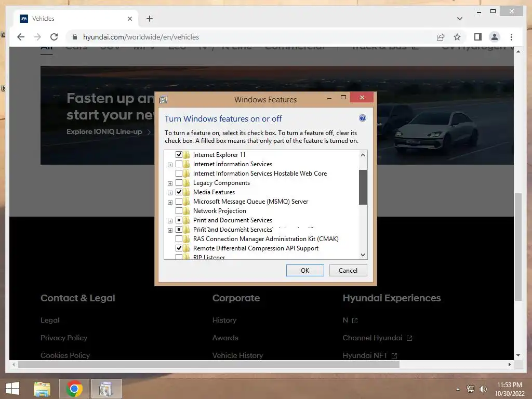Open Explore IONIQ Line-up link
The height and width of the screenshot is (399, 532).
109,131
